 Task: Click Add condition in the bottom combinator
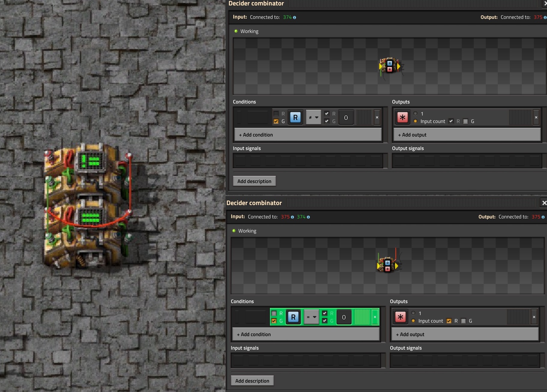pyautogui.click(x=306, y=334)
